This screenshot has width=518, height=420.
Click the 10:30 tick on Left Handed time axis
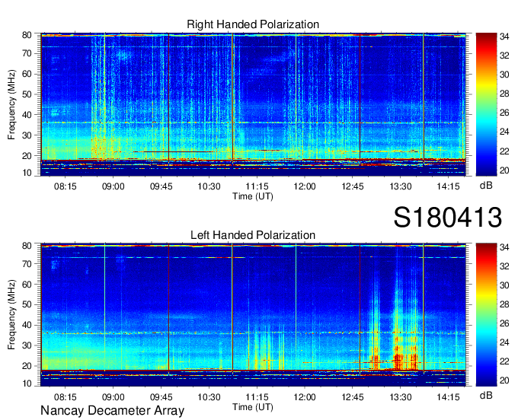(209, 397)
